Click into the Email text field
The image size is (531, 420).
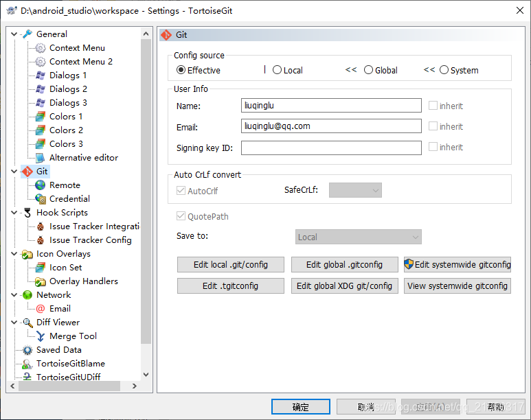(x=331, y=126)
